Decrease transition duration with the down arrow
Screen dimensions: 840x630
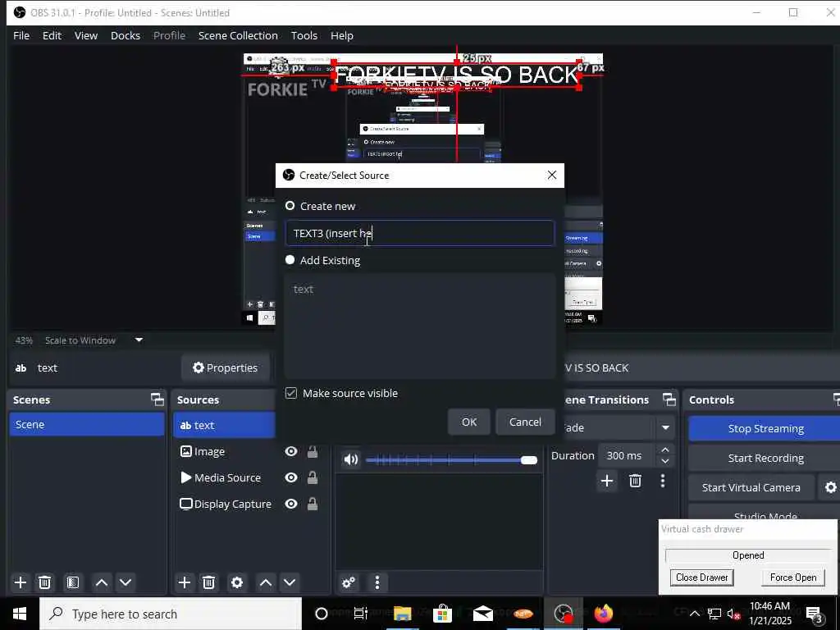click(665, 461)
